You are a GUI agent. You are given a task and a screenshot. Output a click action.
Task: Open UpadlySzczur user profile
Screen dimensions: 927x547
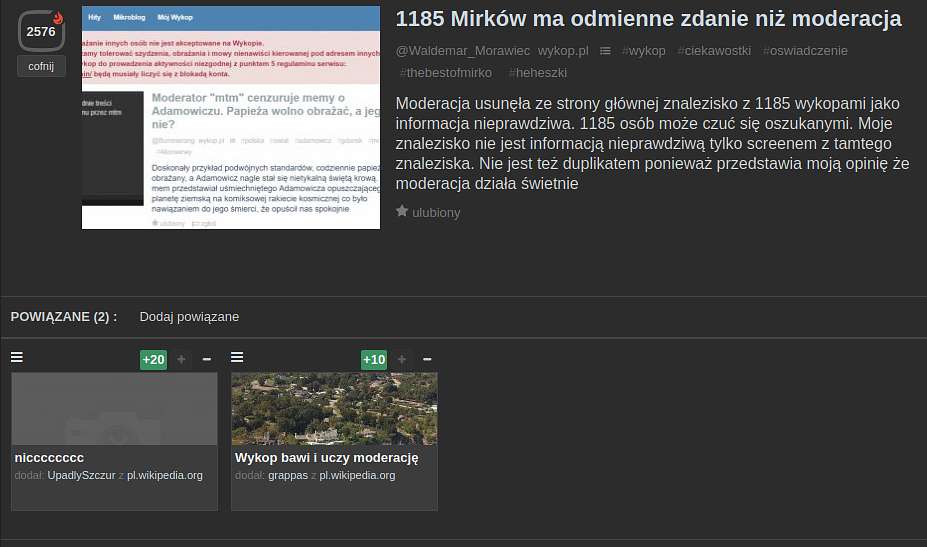82,475
